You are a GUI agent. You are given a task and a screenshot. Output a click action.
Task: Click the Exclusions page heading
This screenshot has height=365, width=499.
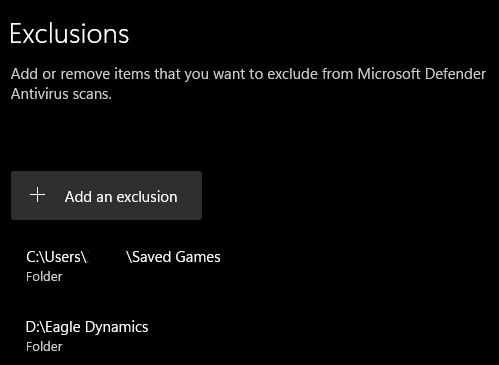coord(69,34)
